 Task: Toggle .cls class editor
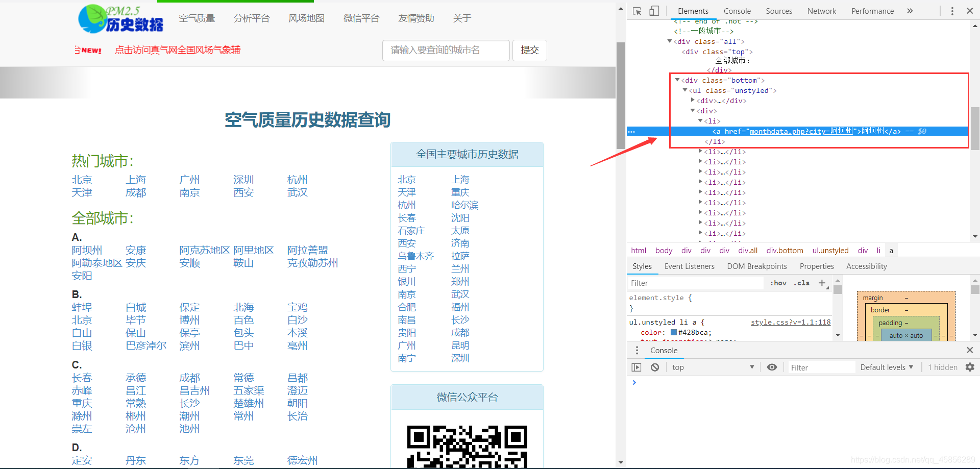coord(801,283)
